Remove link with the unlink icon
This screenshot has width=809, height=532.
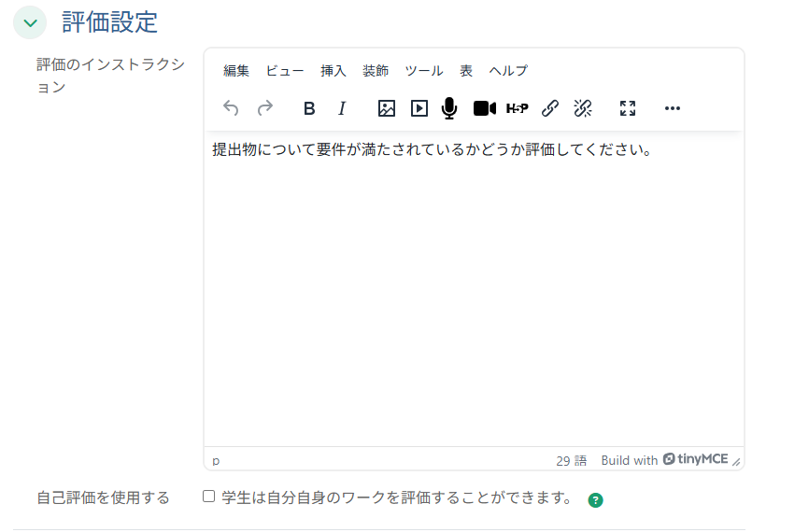(x=583, y=108)
